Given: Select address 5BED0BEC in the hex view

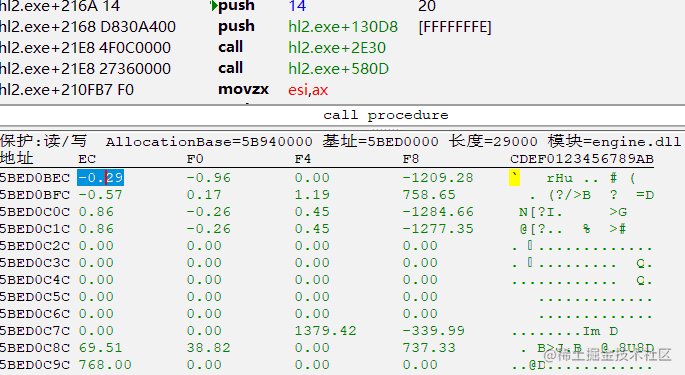Looking at the screenshot, I should (x=35, y=178).
